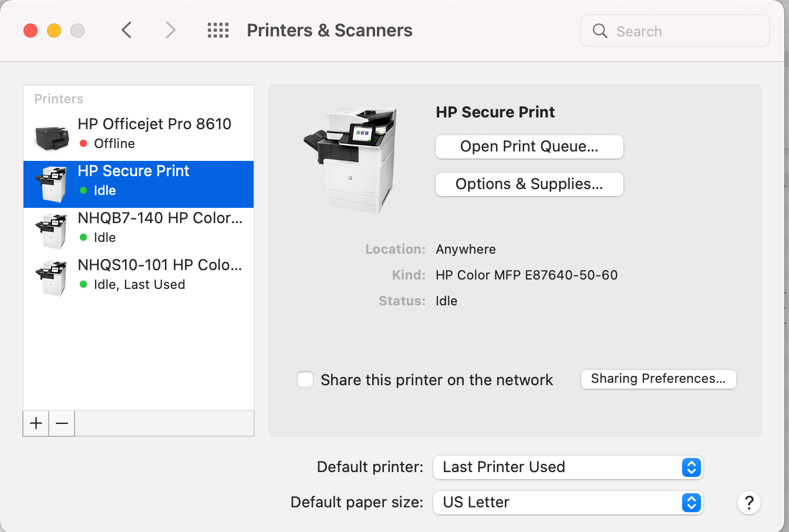Open Sharing Preferences

658,379
